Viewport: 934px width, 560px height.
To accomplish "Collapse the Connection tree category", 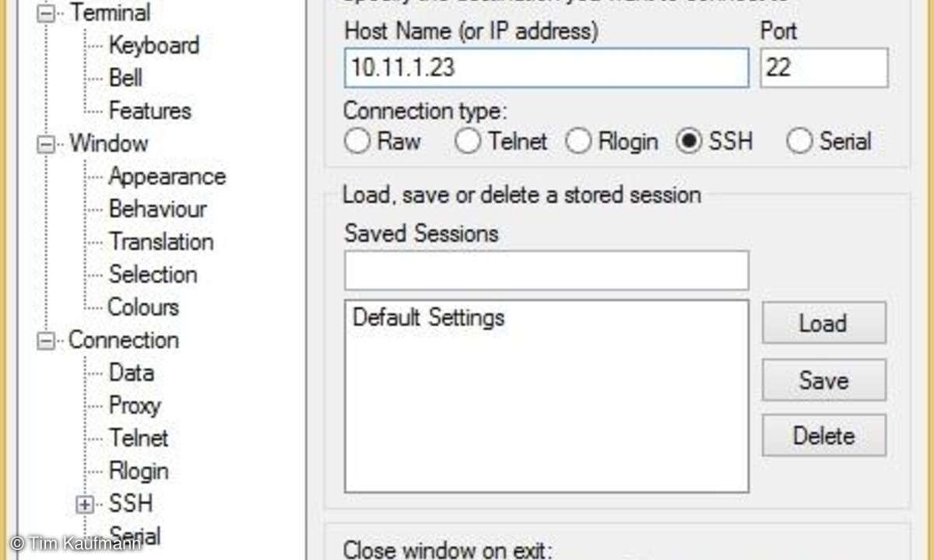I will [47, 341].
